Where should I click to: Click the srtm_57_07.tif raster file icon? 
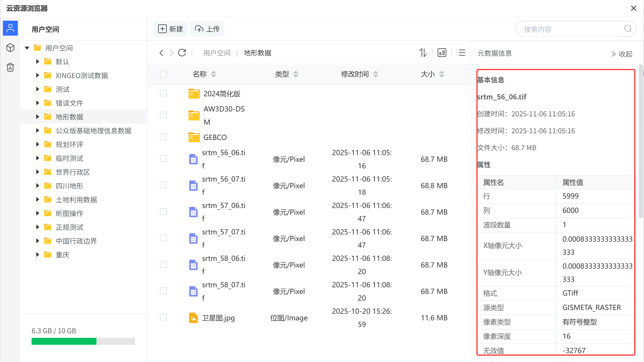point(193,238)
